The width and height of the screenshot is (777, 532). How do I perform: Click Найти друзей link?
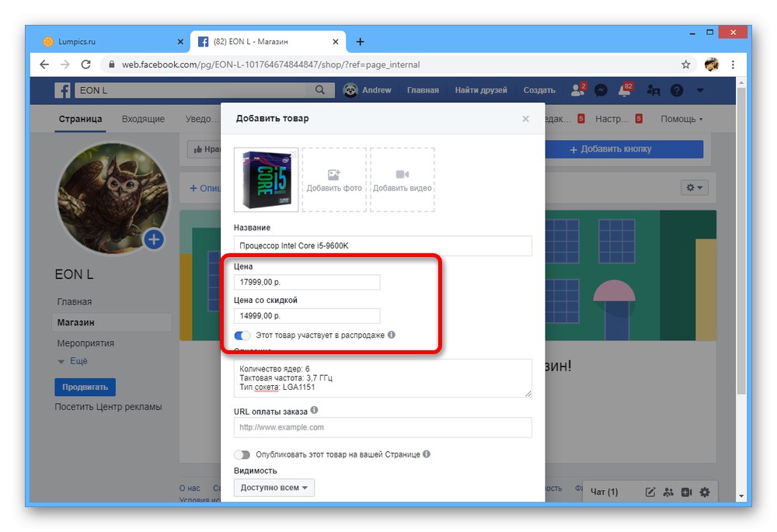481,90
